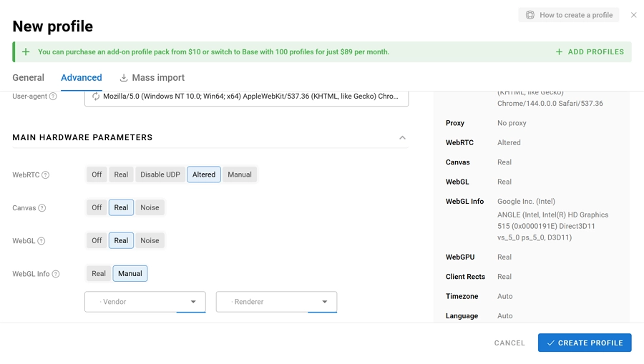Turn WebGL Off

point(97,240)
